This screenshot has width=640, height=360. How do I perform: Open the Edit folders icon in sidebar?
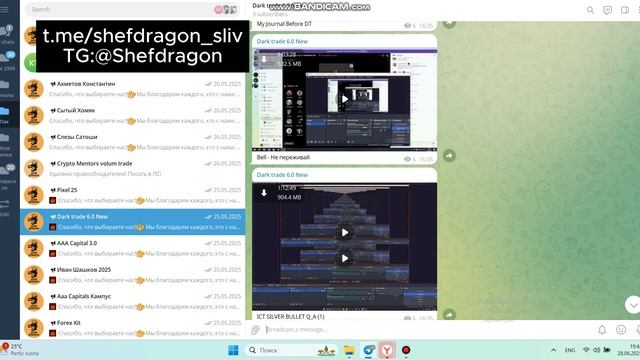pyautogui.click(x=5, y=207)
